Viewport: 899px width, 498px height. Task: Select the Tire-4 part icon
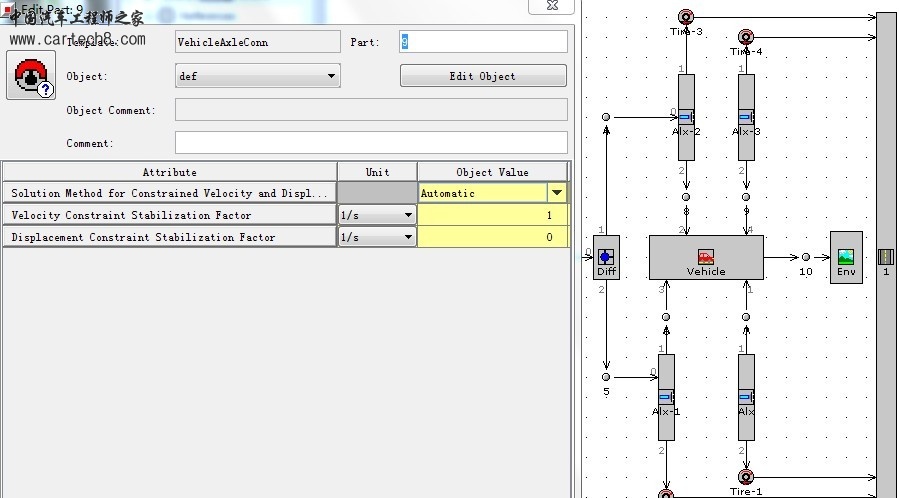(x=746, y=37)
